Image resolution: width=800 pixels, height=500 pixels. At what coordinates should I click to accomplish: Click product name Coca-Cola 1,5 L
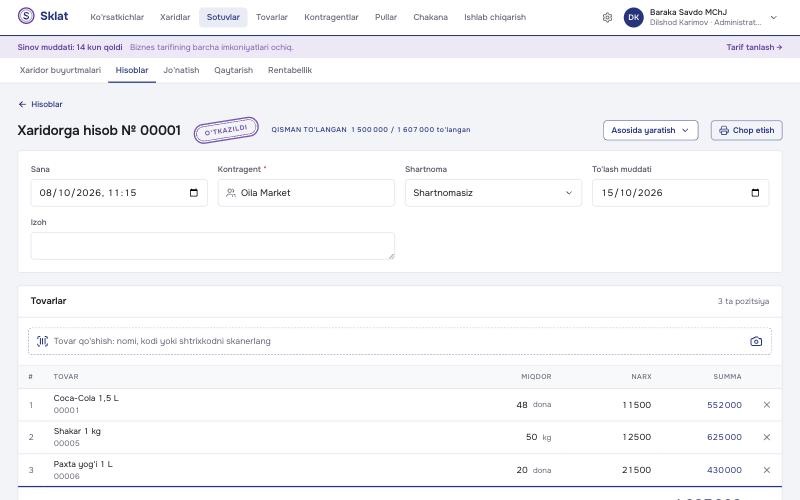[x=86, y=398]
